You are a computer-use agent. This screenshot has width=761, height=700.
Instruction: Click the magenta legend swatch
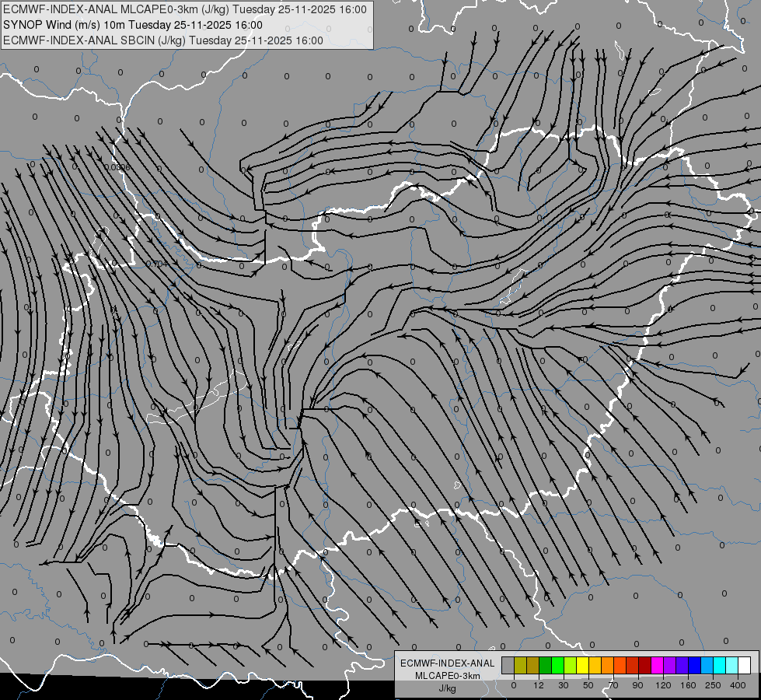[657, 665]
